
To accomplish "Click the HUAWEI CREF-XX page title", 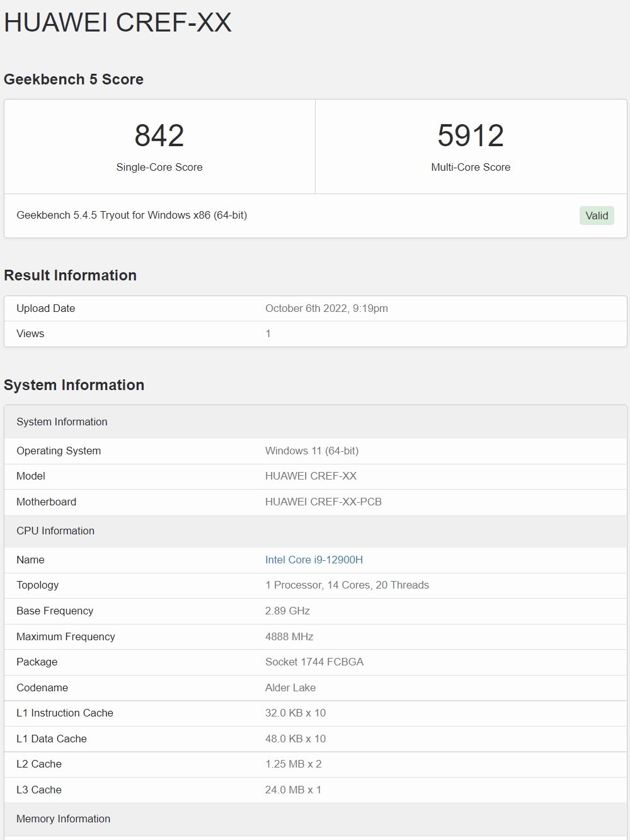I will tap(118, 22).
